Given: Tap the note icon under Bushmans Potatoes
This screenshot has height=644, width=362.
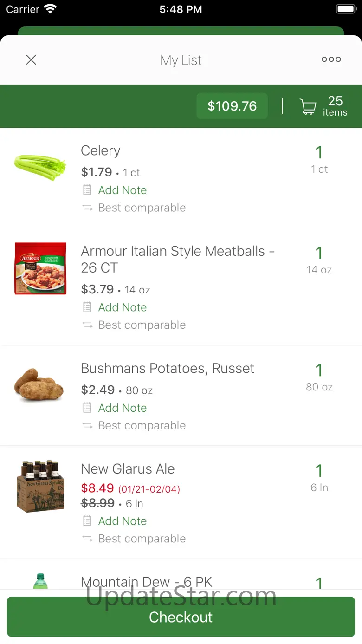Looking at the screenshot, I should tap(87, 408).
